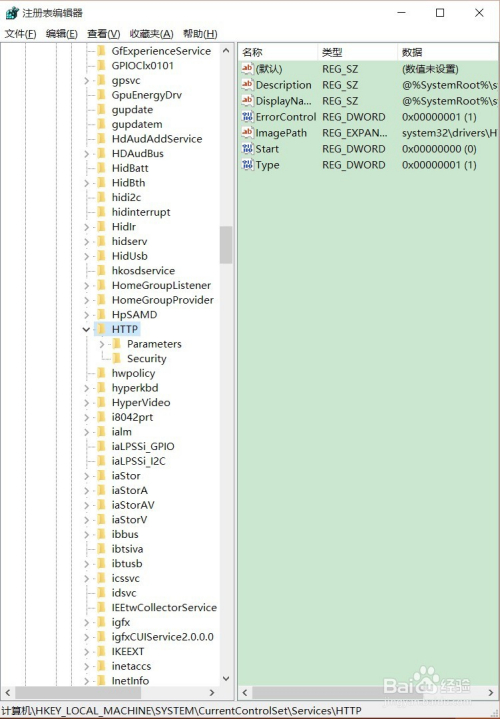Expand the HpSAMD node arrow
This screenshot has width=500, height=719.
tap(87, 315)
